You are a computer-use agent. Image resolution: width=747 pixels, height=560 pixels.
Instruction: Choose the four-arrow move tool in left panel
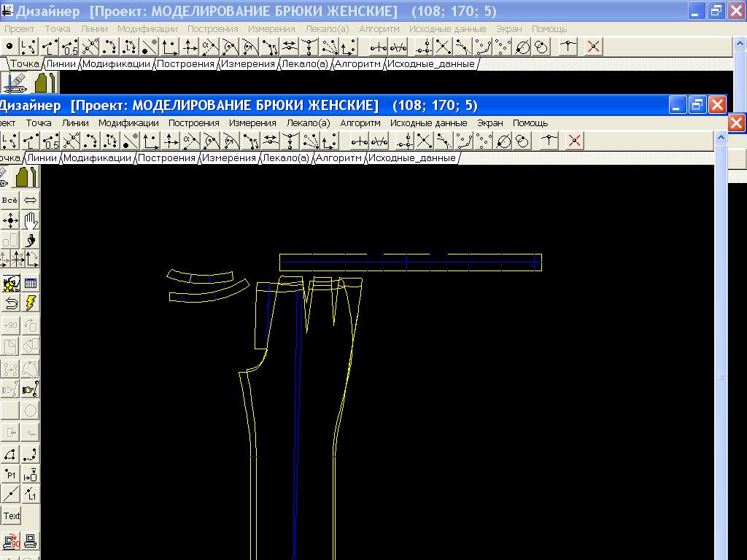pos(9,220)
